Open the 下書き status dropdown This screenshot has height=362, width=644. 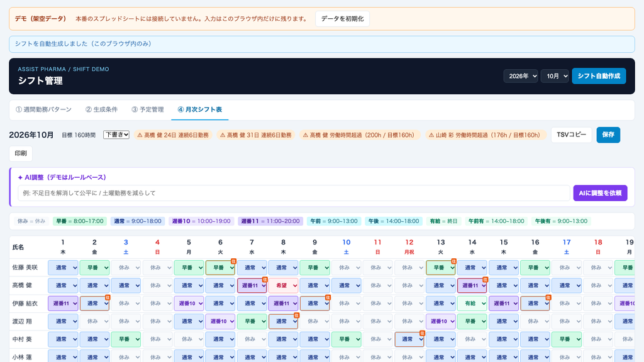(x=116, y=134)
